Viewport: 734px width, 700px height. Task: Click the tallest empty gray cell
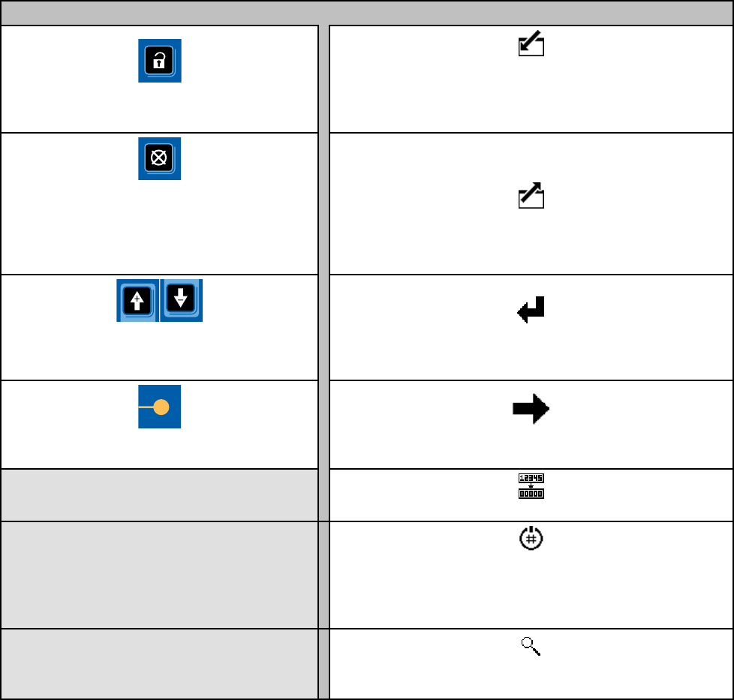160,575
